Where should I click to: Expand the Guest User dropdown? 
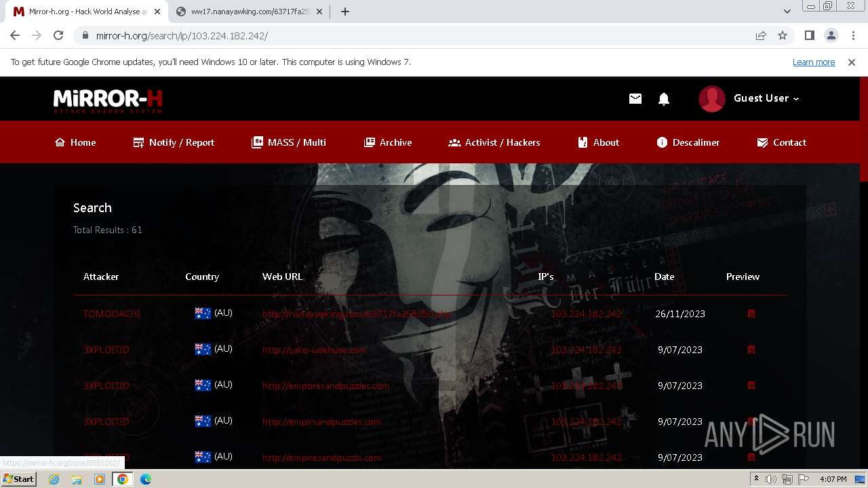tap(766, 98)
